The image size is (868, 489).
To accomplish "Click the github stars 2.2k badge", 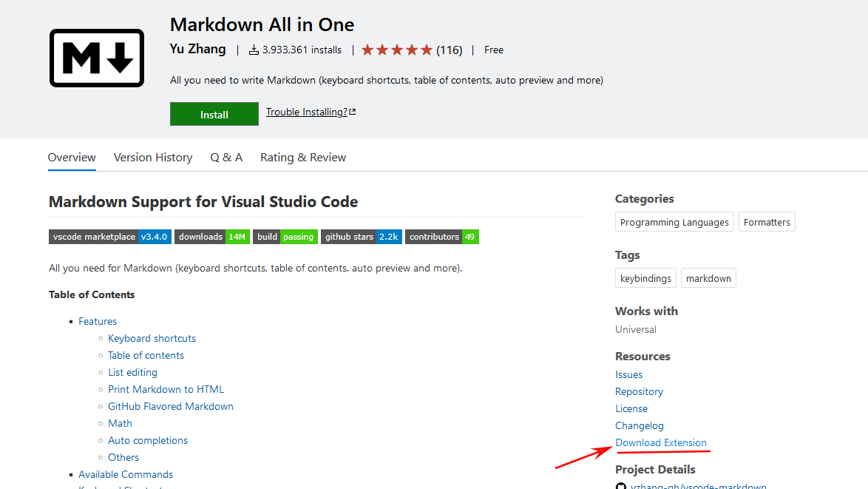I will pyautogui.click(x=361, y=237).
